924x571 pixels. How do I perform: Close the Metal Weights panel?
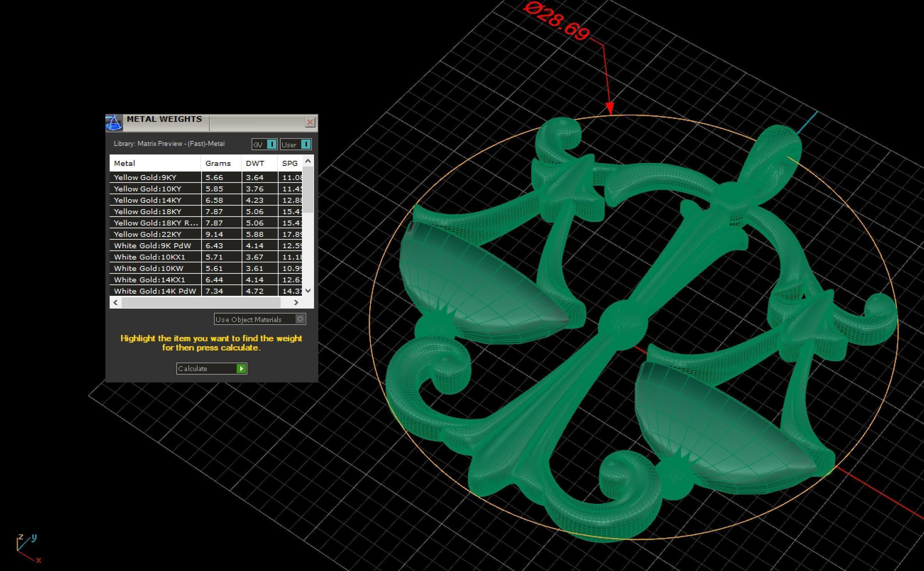tap(310, 122)
